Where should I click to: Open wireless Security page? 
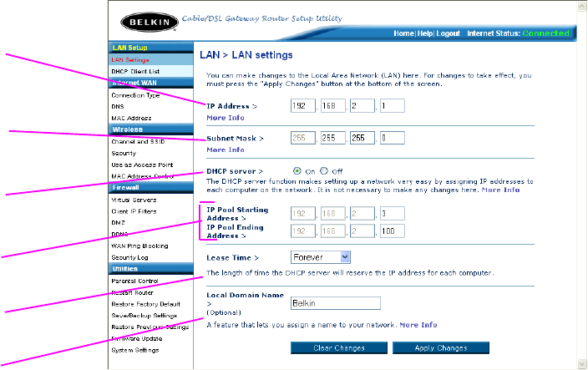[124, 154]
